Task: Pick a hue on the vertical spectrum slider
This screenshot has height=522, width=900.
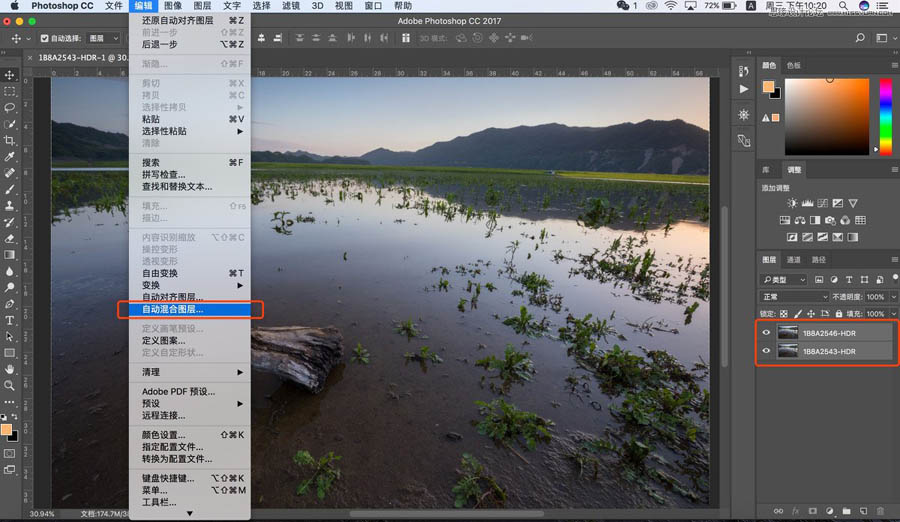Action: [x=886, y=117]
